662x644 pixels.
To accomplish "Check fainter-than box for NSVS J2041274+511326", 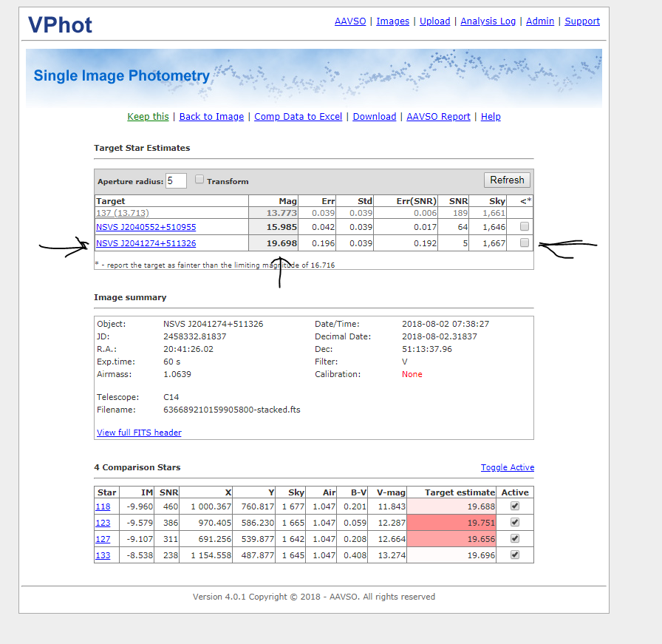I will (x=525, y=243).
